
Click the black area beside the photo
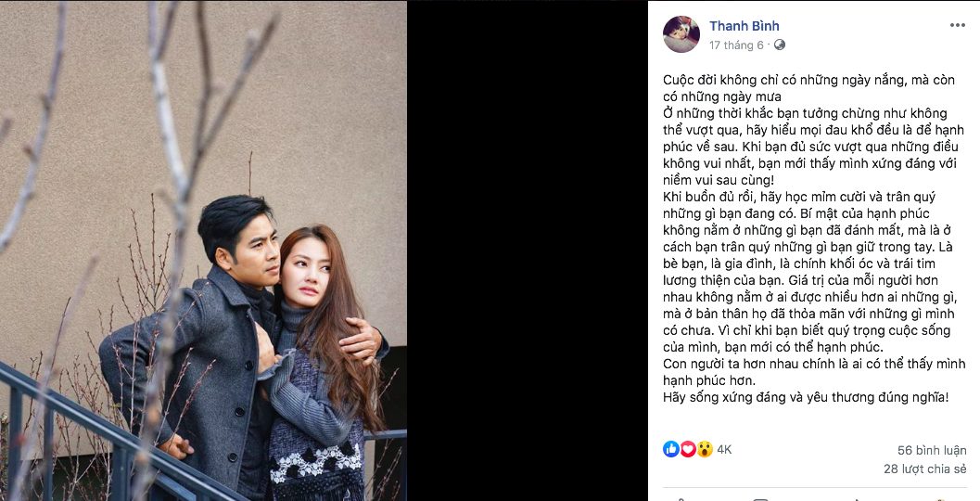tap(527, 250)
